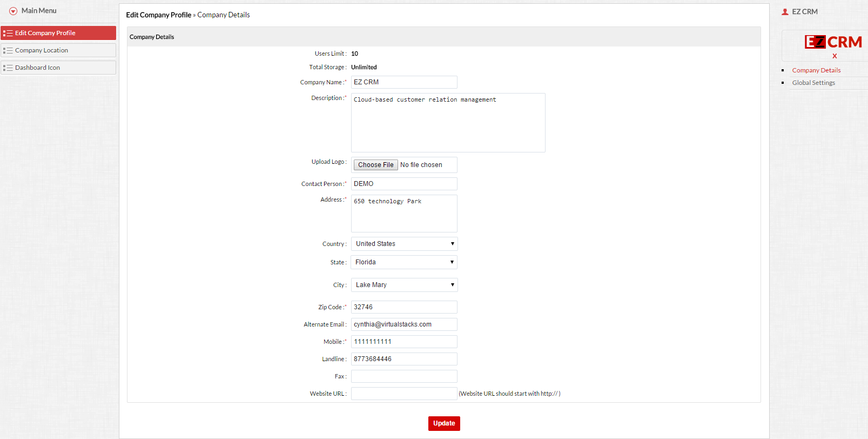Open the Dashboard Icon menu item
868x439 pixels.
[x=58, y=68]
